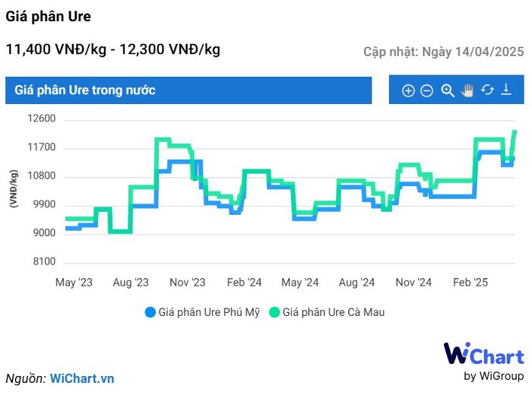Screen dimensions: 532x395
Task: Click the zoom out minus icon
Action: point(427,90)
